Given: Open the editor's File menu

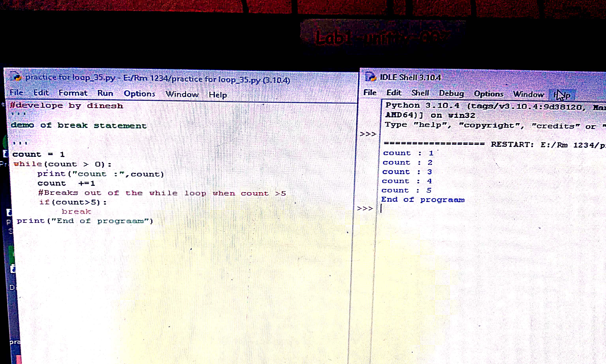Looking at the screenshot, I should [16, 93].
